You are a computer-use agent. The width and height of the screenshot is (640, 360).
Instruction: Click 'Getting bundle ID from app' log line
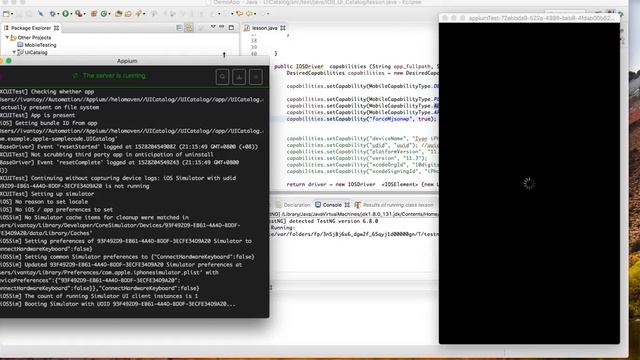tap(49, 123)
